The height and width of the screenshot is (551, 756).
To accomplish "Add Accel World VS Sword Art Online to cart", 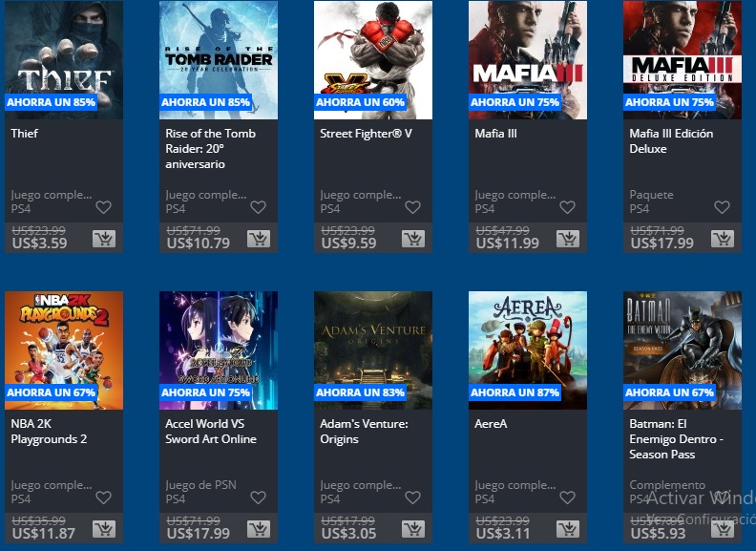I will [x=258, y=529].
